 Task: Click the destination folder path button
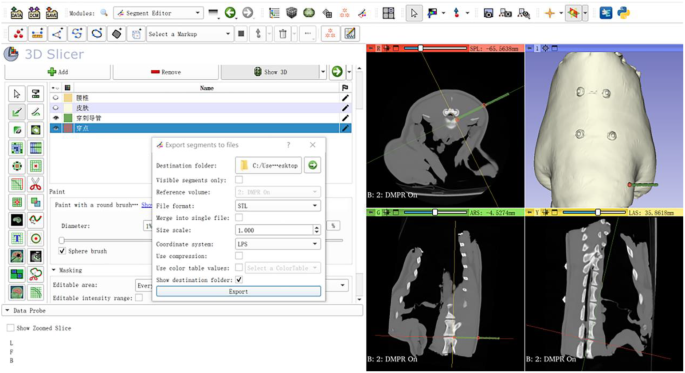point(268,166)
